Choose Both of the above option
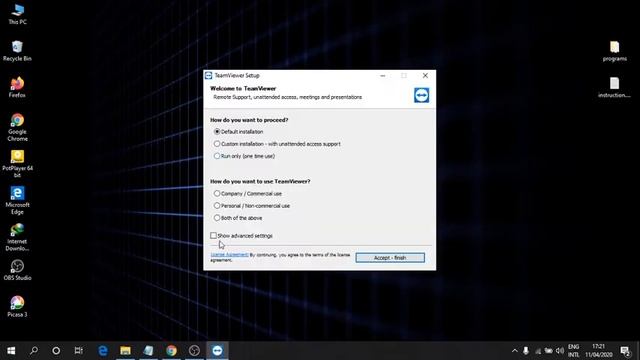 click(x=238, y=218)
